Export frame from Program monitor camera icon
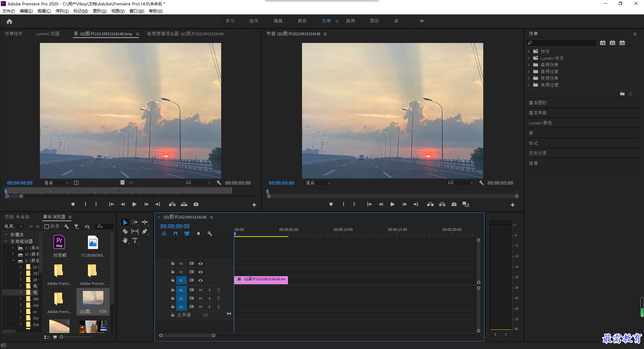The height and width of the screenshot is (349, 644). coord(454,204)
